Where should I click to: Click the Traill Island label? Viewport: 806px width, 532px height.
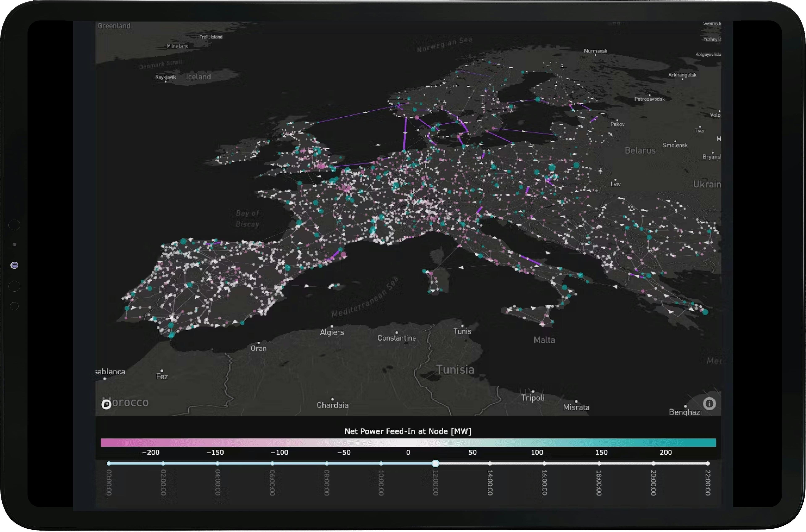point(211,37)
